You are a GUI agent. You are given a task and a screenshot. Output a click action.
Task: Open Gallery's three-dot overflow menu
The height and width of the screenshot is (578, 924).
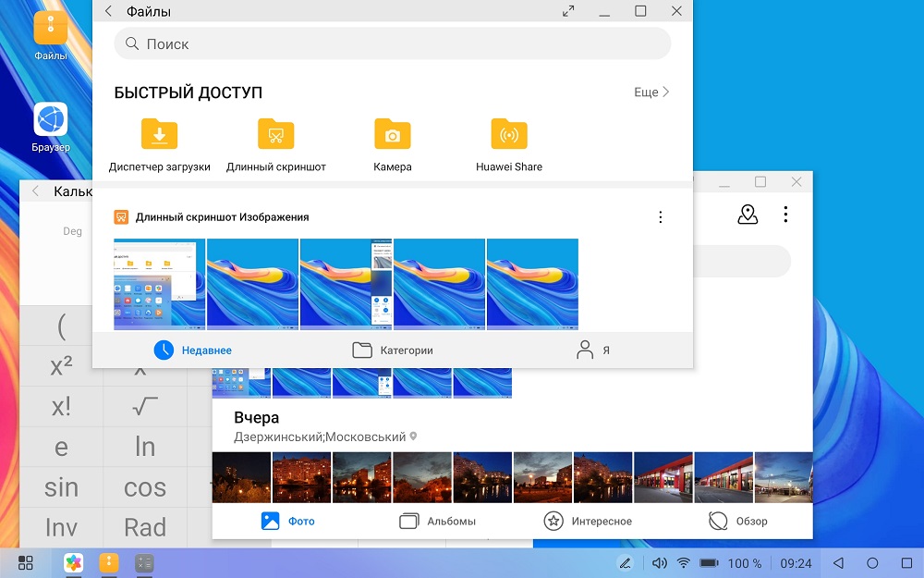[x=785, y=215]
